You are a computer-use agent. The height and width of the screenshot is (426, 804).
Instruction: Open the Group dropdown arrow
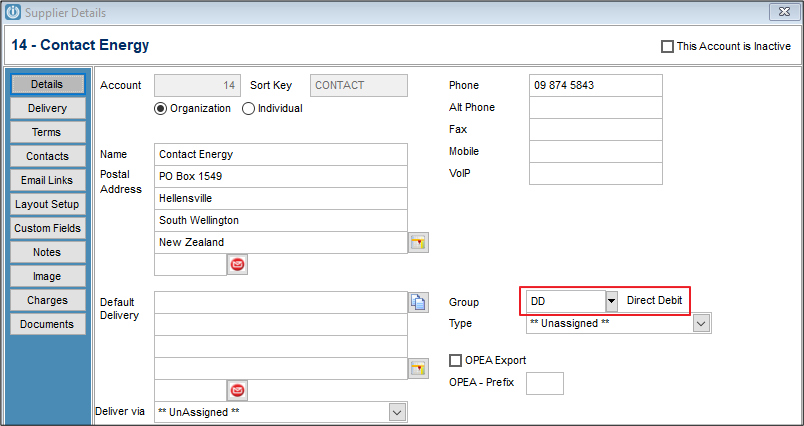(611, 301)
